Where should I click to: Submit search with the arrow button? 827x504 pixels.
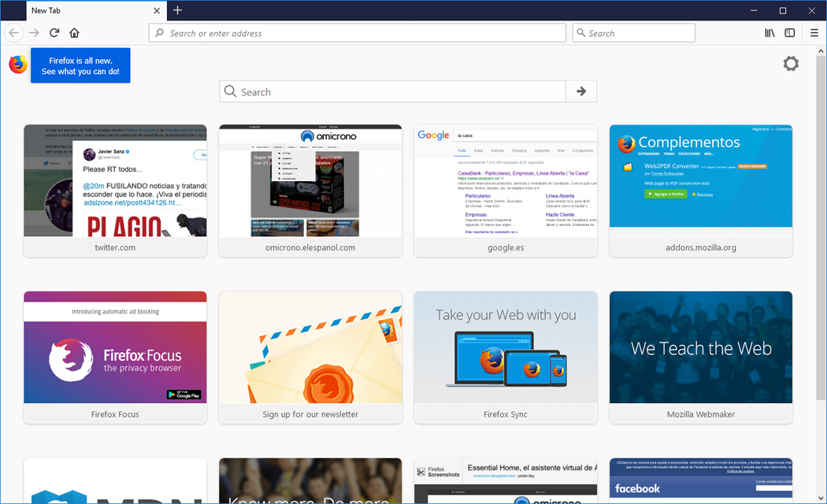pos(580,91)
